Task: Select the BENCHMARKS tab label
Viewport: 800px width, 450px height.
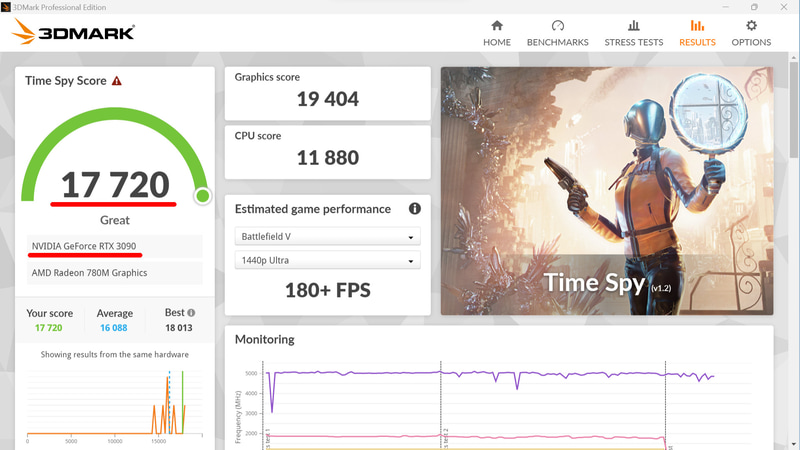Action: point(558,42)
